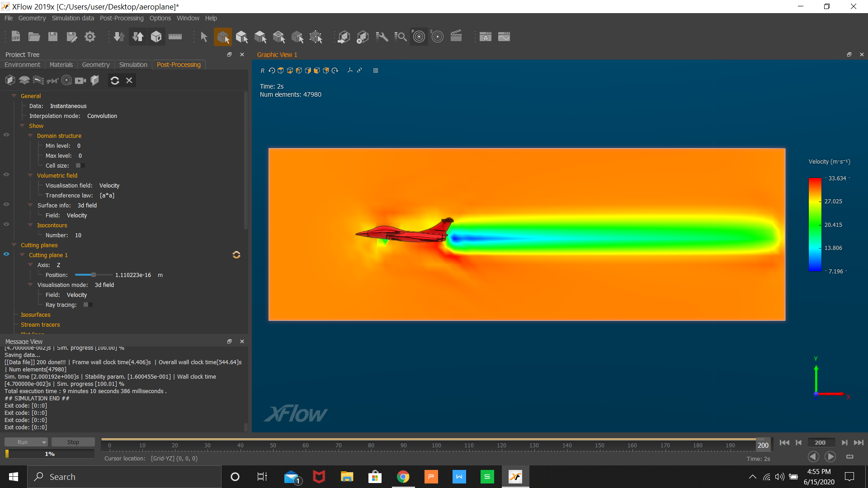Rotate view counter-clockwise icon in Graphic View
This screenshot has height=488, width=868.
point(272,70)
